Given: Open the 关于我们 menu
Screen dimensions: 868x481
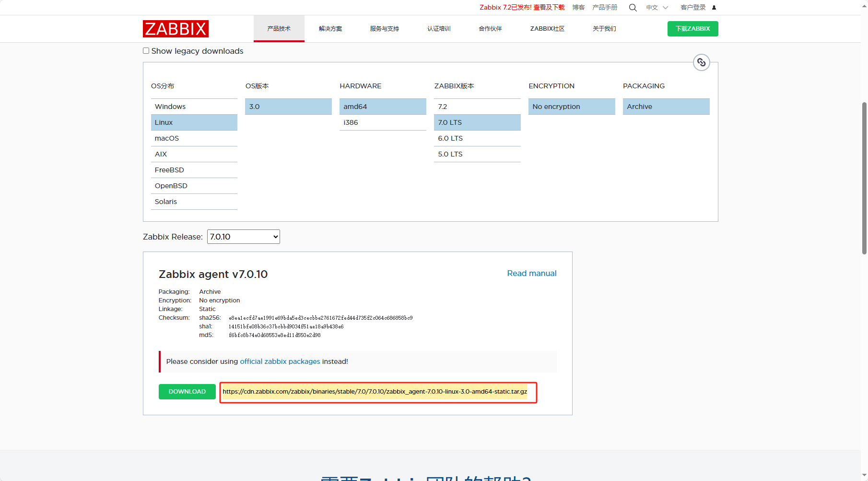Looking at the screenshot, I should tap(604, 29).
